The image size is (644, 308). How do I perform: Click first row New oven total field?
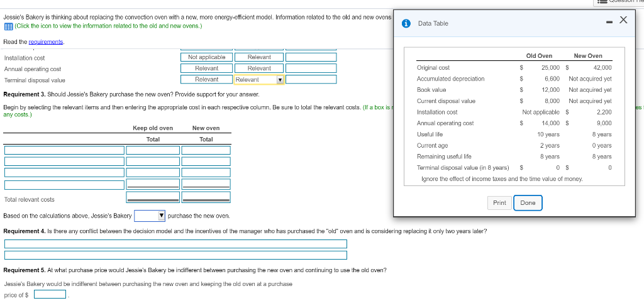click(x=206, y=150)
